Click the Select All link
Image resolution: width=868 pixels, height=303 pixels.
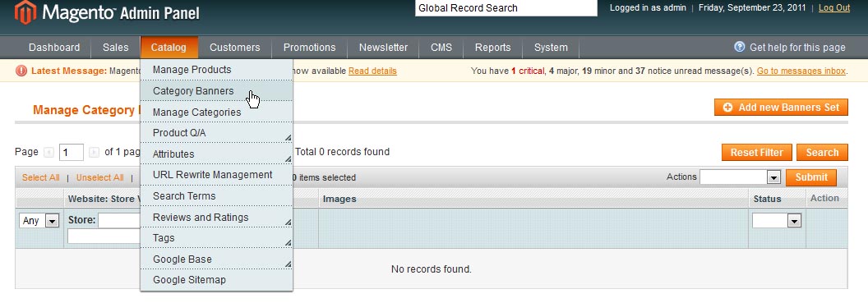click(x=40, y=177)
